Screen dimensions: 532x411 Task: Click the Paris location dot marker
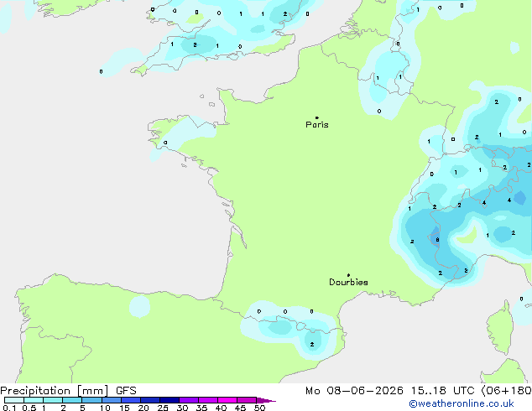click(317, 117)
